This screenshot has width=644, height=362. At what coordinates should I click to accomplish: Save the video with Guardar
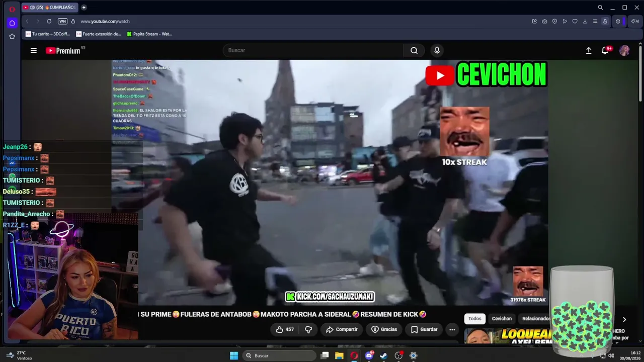click(424, 329)
